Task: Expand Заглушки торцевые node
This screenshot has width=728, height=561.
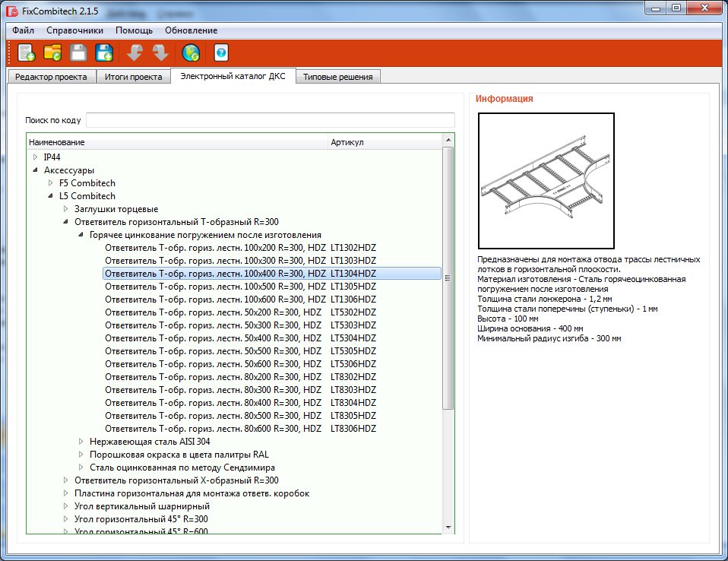Action: 66,209
